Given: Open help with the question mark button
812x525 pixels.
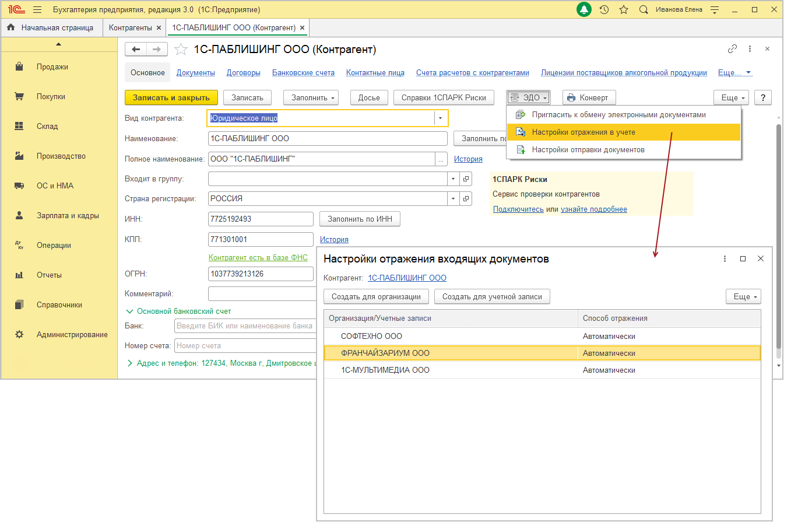Looking at the screenshot, I should [763, 97].
